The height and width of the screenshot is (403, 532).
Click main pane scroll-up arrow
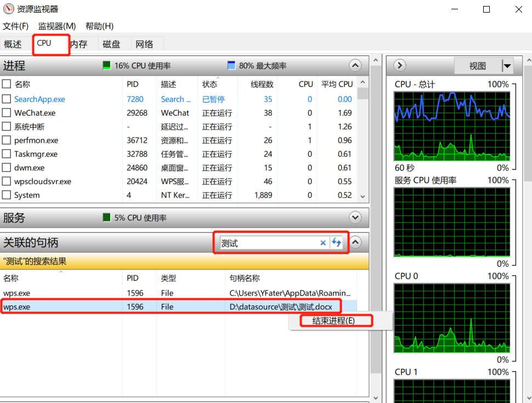click(375, 60)
